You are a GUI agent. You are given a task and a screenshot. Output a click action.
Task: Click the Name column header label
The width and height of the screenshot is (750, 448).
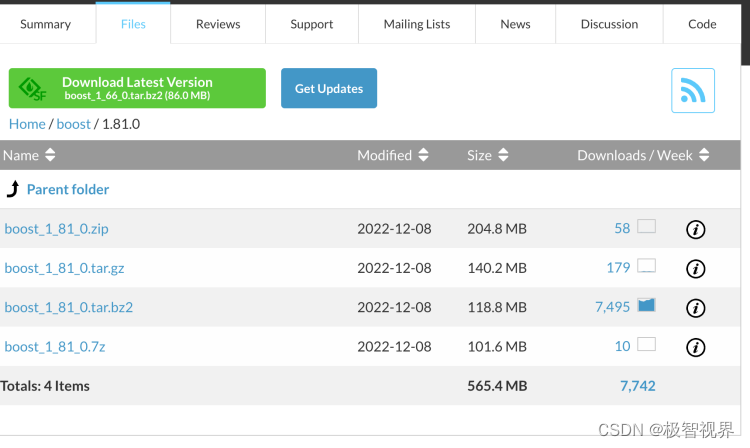[21, 155]
